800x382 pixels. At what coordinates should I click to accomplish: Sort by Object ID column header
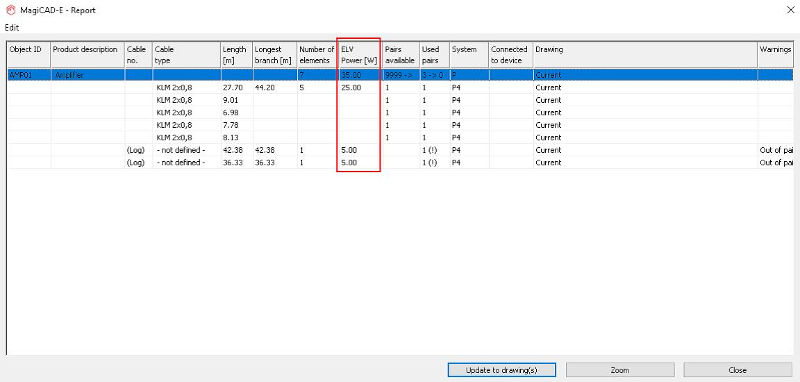pyautogui.click(x=29, y=55)
